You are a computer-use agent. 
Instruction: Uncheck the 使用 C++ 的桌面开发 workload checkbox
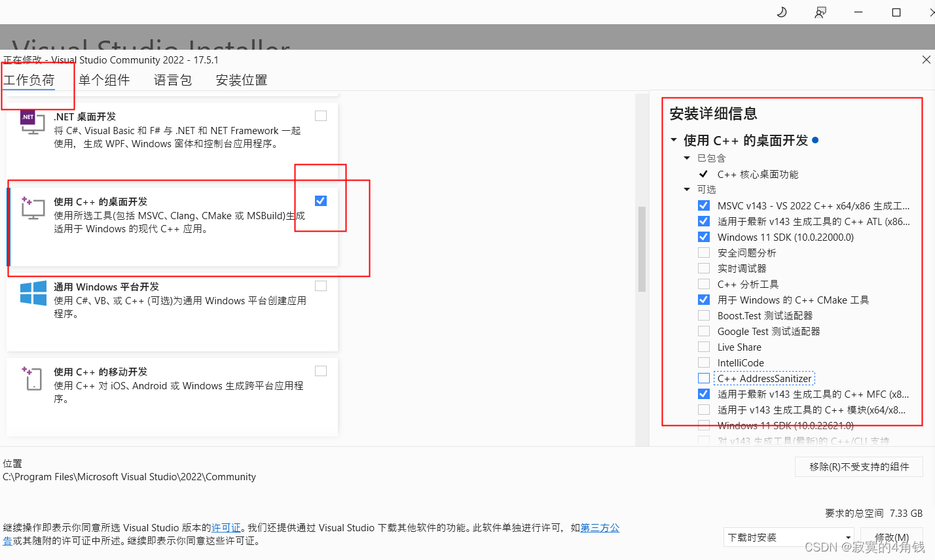(321, 201)
